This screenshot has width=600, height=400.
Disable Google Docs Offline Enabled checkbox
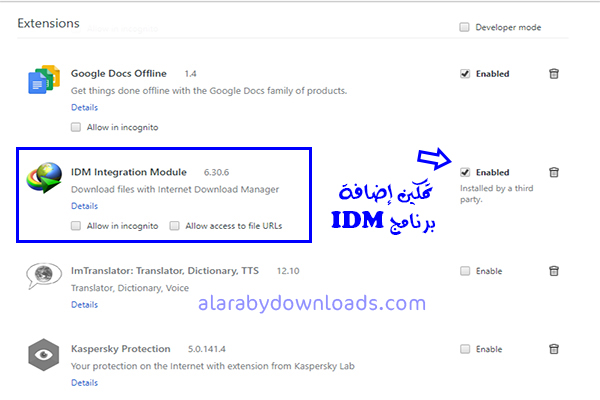tap(465, 74)
